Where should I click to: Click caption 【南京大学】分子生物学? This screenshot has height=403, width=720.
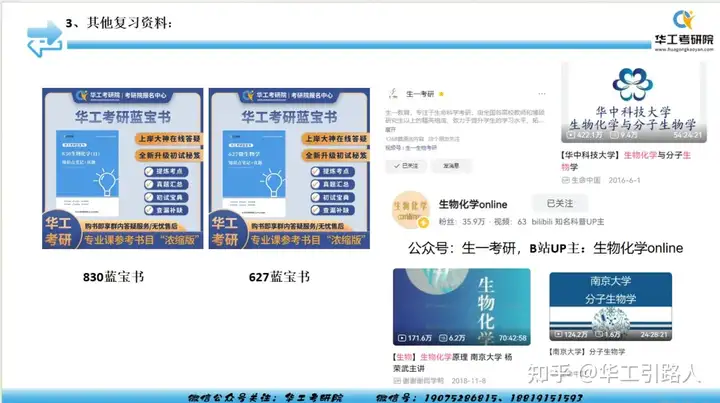click(x=587, y=352)
